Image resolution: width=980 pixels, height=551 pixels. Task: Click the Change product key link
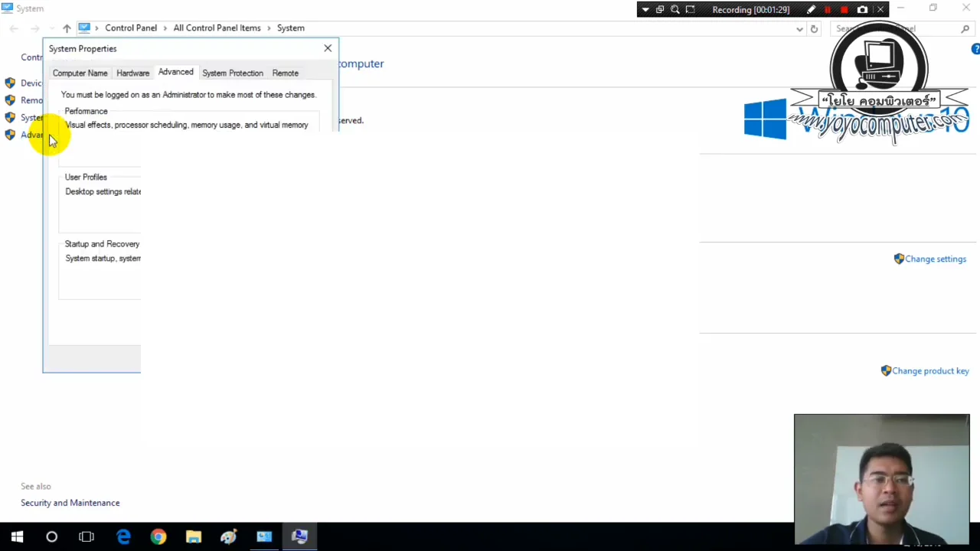pos(930,370)
